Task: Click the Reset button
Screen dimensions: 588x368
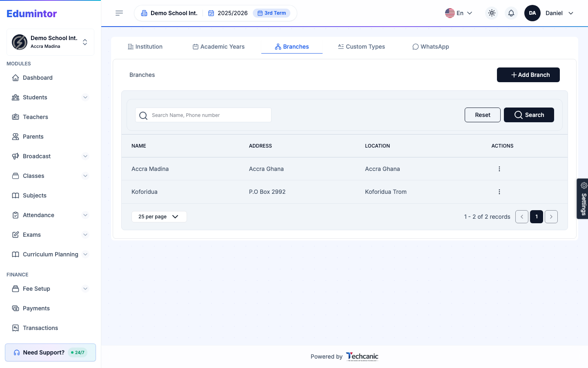Action: tap(483, 115)
